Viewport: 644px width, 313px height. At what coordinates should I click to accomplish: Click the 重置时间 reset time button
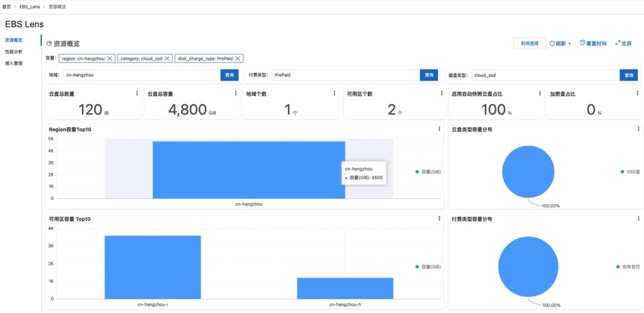(x=593, y=43)
